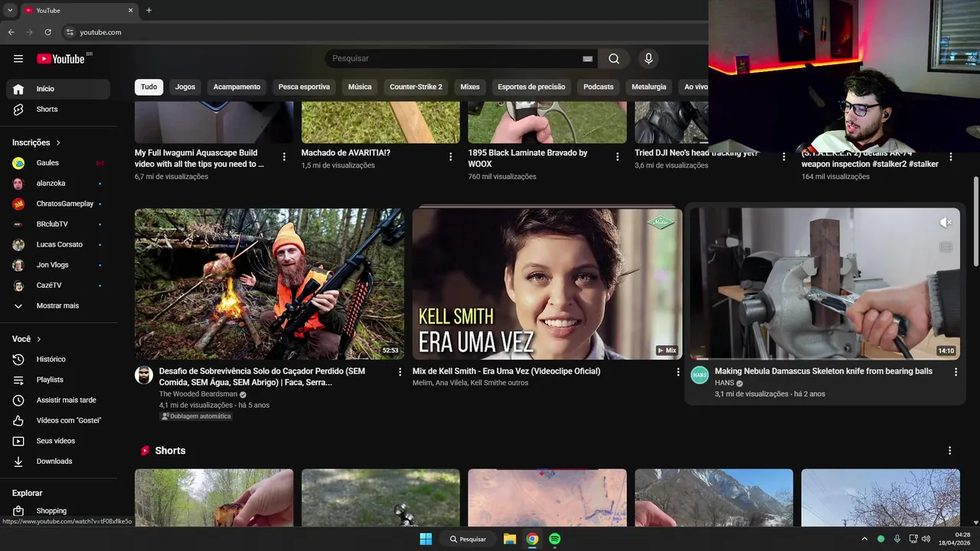
Task: Open the Chrome tab search dropdown
Action: click(x=10, y=11)
